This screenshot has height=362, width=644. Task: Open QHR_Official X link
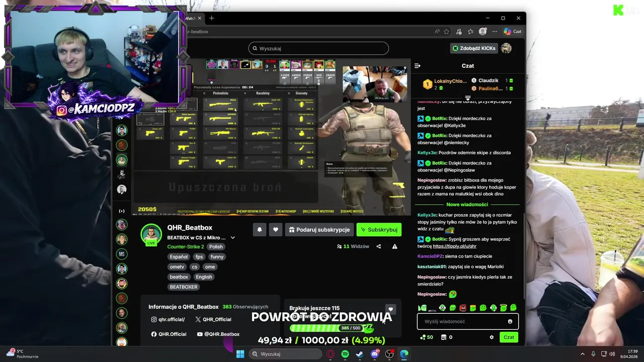click(x=213, y=319)
